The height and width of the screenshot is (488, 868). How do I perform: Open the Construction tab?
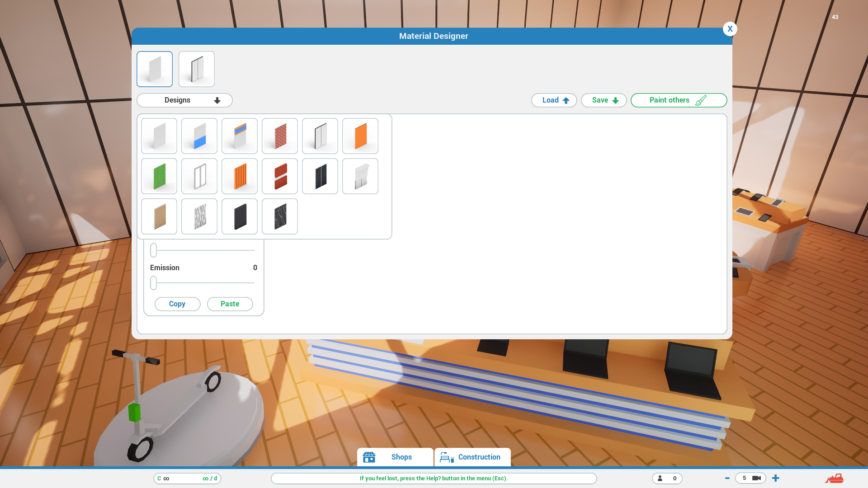(x=472, y=457)
